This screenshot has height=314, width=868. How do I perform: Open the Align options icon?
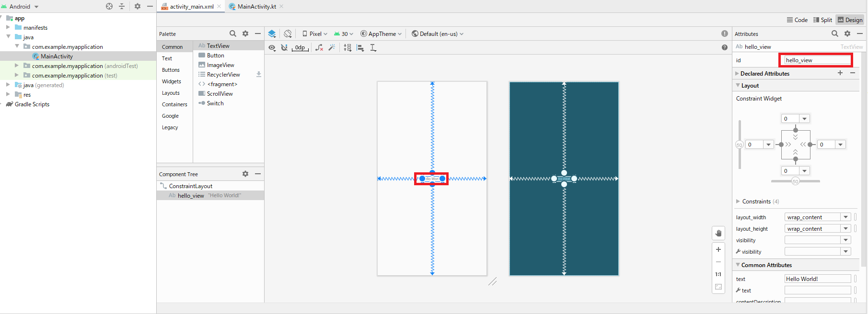pos(360,47)
